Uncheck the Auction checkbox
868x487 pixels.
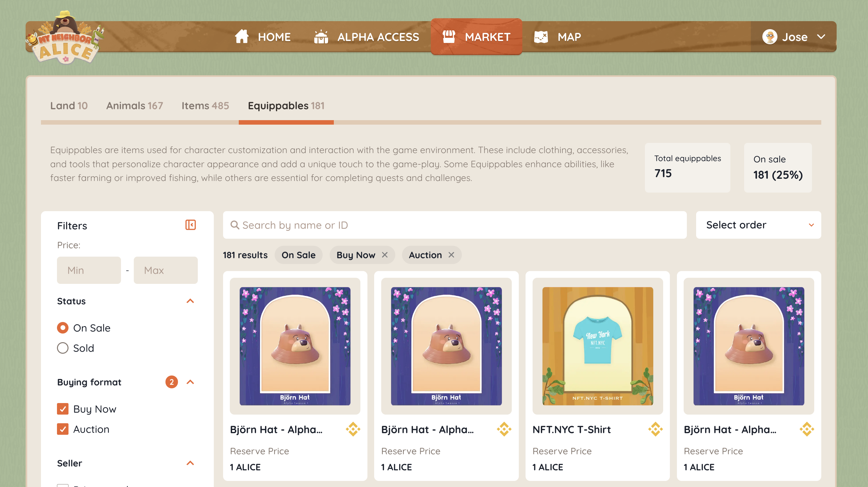(63, 429)
